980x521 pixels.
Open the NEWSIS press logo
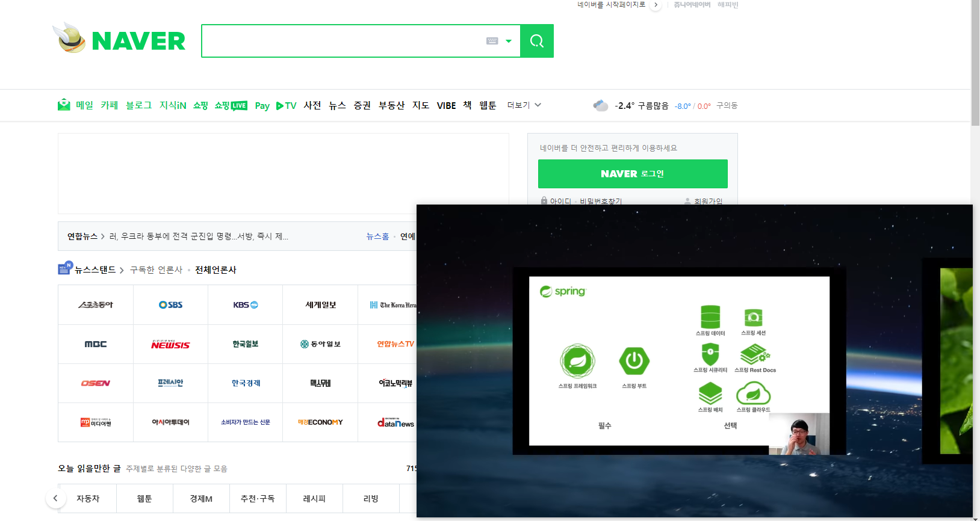(170, 344)
